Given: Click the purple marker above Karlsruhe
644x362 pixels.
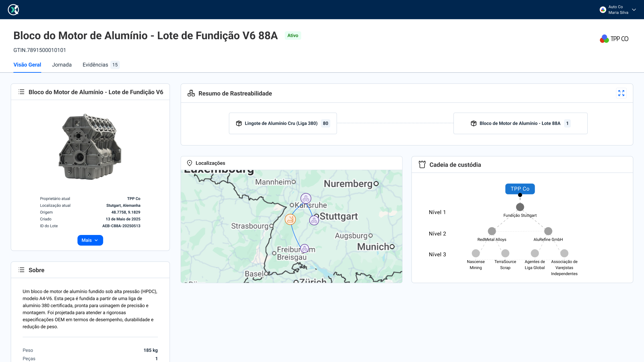Looking at the screenshot, I should [306, 198].
